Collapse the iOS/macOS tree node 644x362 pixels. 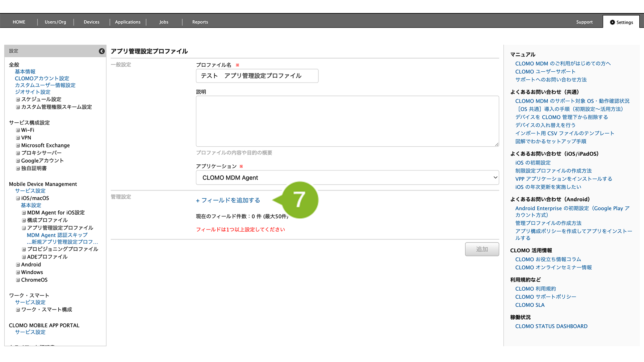pyautogui.click(x=18, y=198)
